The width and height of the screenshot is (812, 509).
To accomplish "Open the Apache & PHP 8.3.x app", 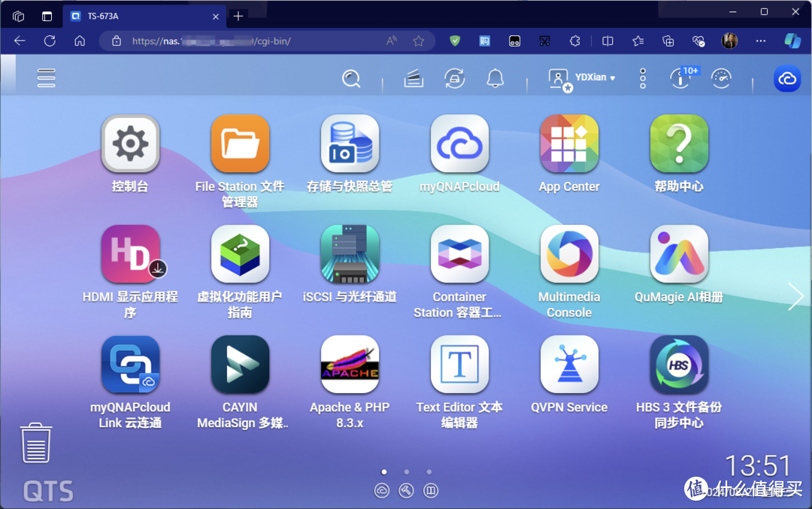I will point(350,365).
